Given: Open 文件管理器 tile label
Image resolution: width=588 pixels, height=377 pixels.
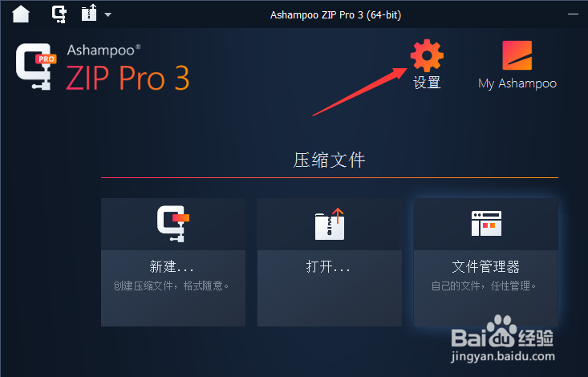Looking at the screenshot, I should [x=485, y=267].
